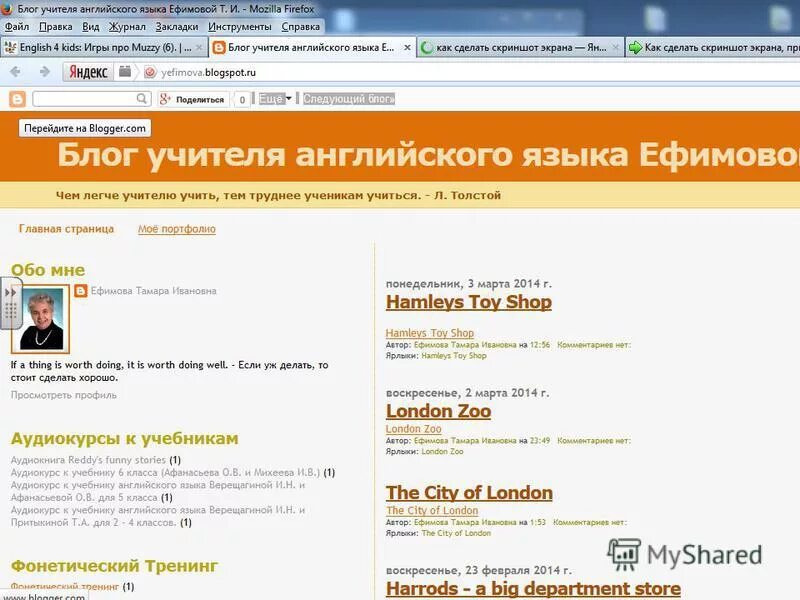Switch to the English 4 kids tab
This screenshot has width=800, height=600.
pos(100,46)
